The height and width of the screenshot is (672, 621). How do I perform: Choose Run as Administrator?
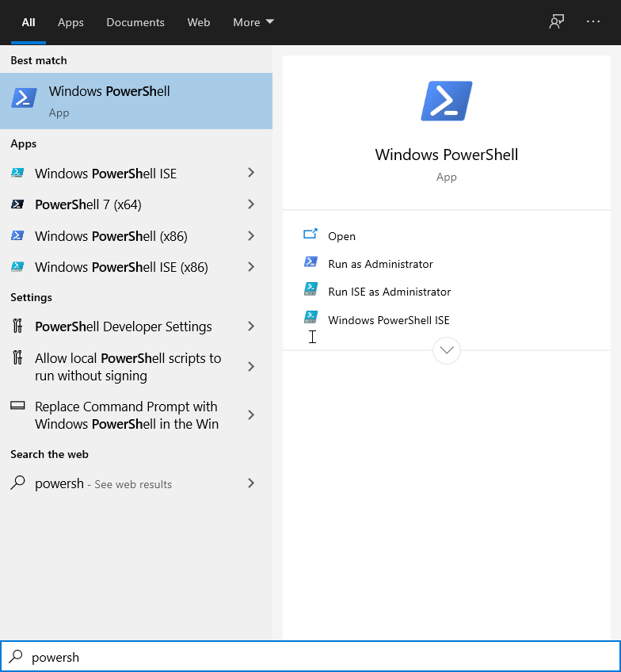[380, 264]
